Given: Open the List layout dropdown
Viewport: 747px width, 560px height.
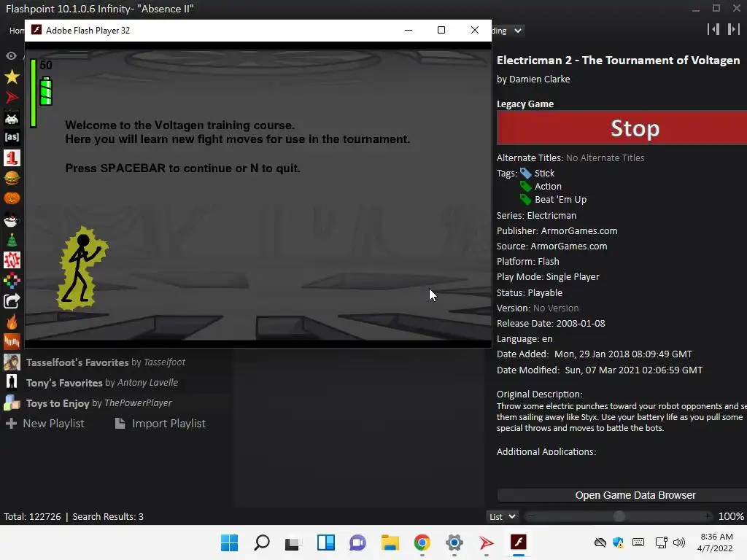Looking at the screenshot, I should click(502, 517).
